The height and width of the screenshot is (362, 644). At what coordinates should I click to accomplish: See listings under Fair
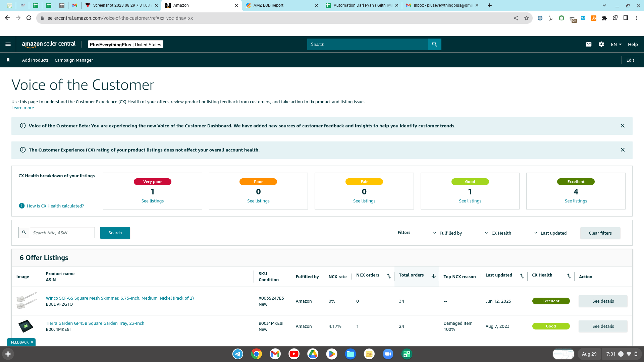click(x=364, y=201)
